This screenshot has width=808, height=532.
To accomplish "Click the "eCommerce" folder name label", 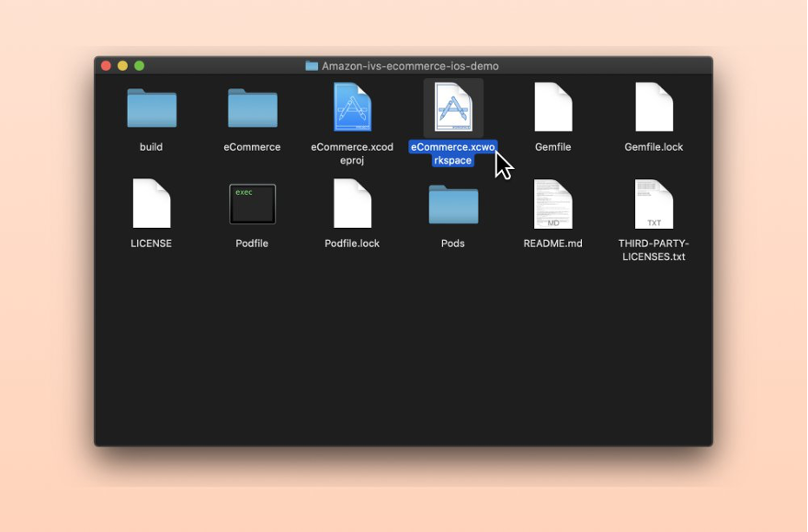I will (x=252, y=147).
